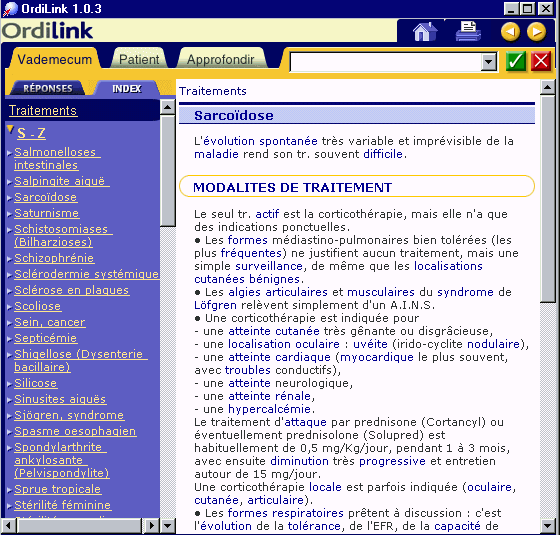Click index panel scroll down arrow
This screenshot has width=560, height=535.
point(167,526)
